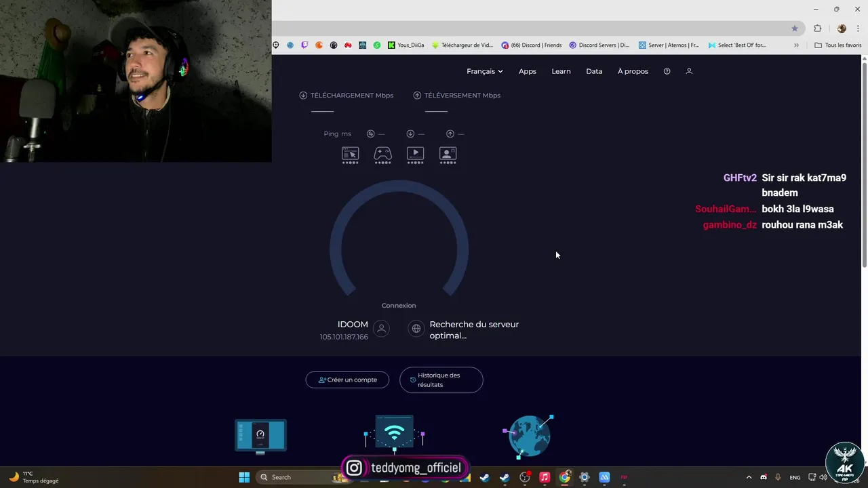Open the Français language dropdown
Screen dimensions: 868x488
coord(484,71)
